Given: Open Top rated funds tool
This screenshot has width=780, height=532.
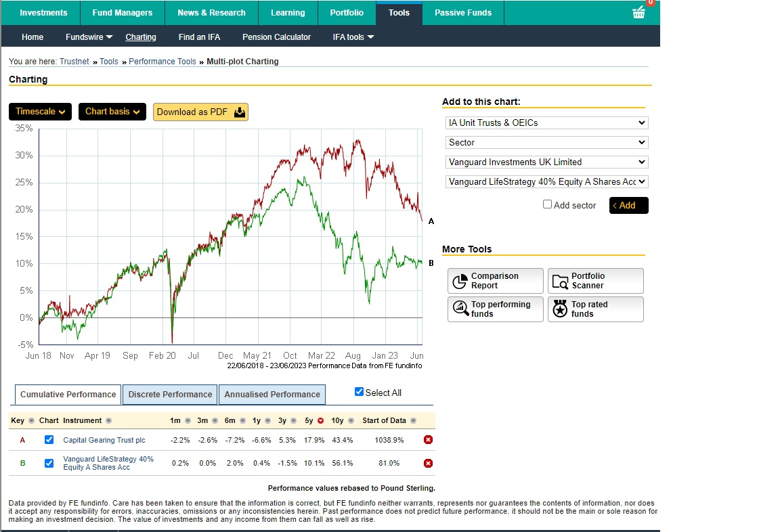Looking at the screenshot, I should [x=595, y=309].
